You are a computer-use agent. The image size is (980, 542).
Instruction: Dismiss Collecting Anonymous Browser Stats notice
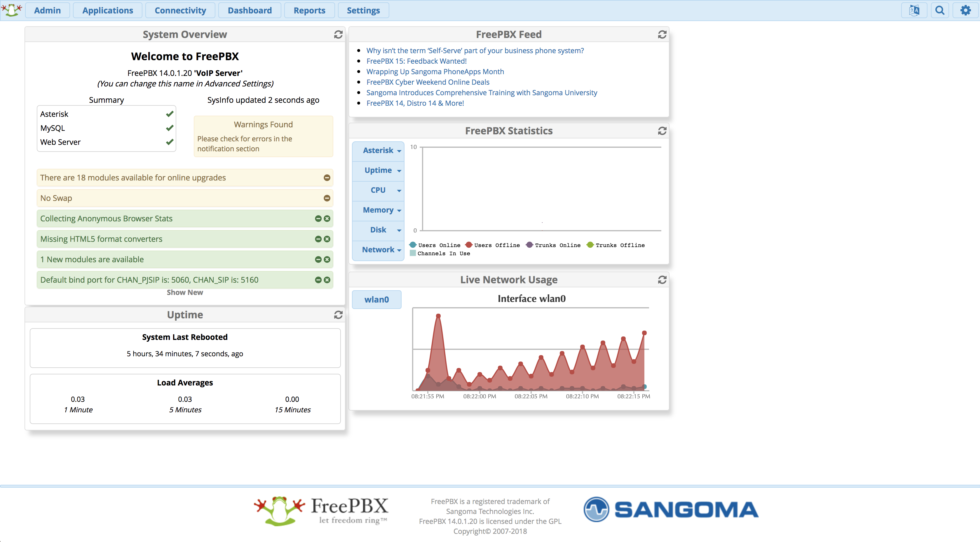[x=327, y=218]
